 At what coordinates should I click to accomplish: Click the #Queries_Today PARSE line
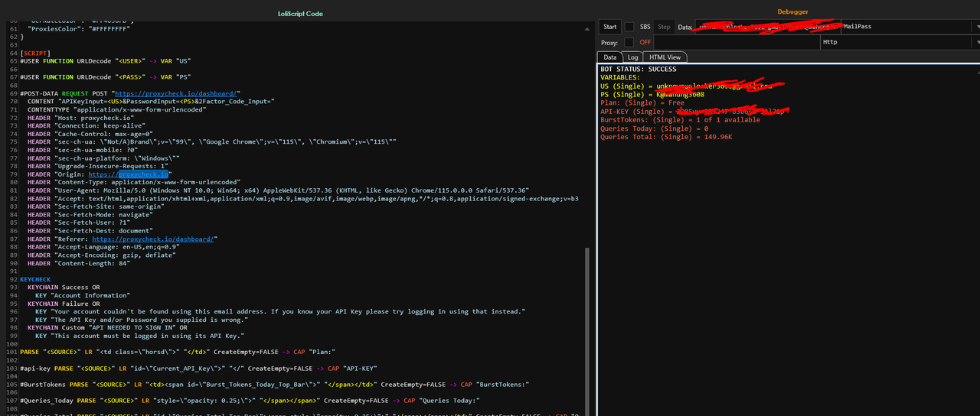[x=249, y=400]
